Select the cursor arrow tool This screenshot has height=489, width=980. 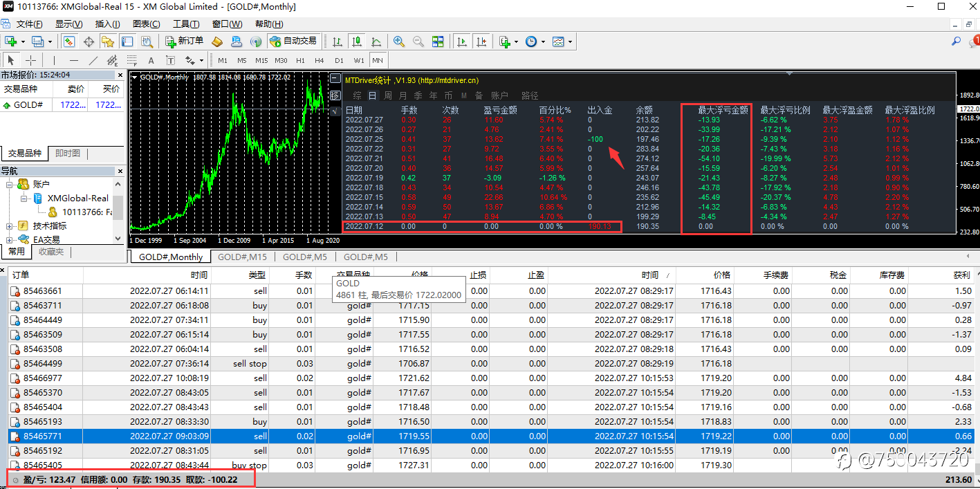[11, 60]
